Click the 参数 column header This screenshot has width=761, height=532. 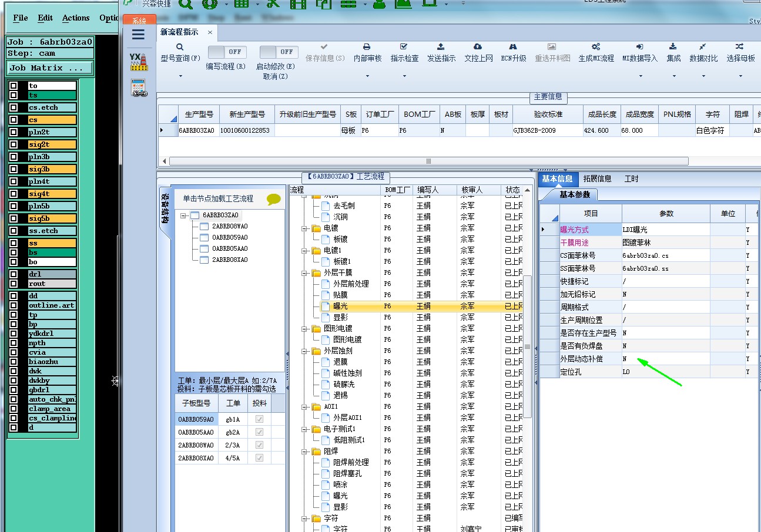[x=666, y=213]
